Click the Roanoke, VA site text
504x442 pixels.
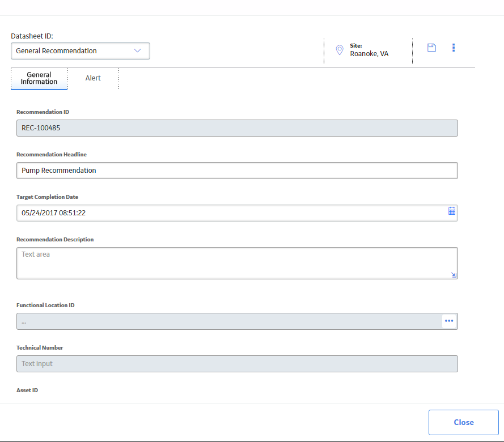click(369, 54)
